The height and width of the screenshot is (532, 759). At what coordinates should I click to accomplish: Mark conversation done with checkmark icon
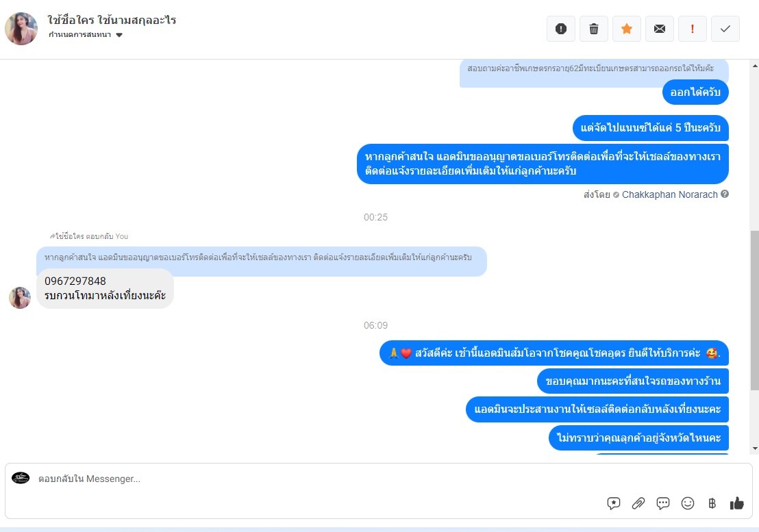[x=725, y=29]
